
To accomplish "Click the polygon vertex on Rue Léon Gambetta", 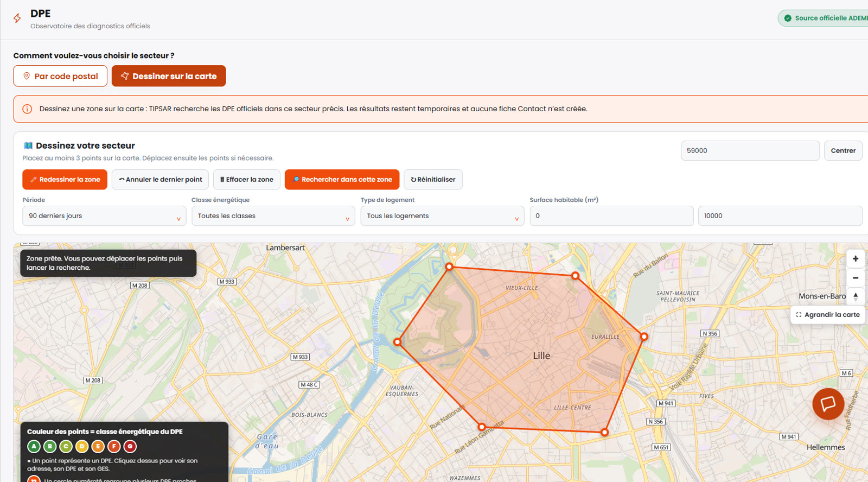I will [481, 427].
